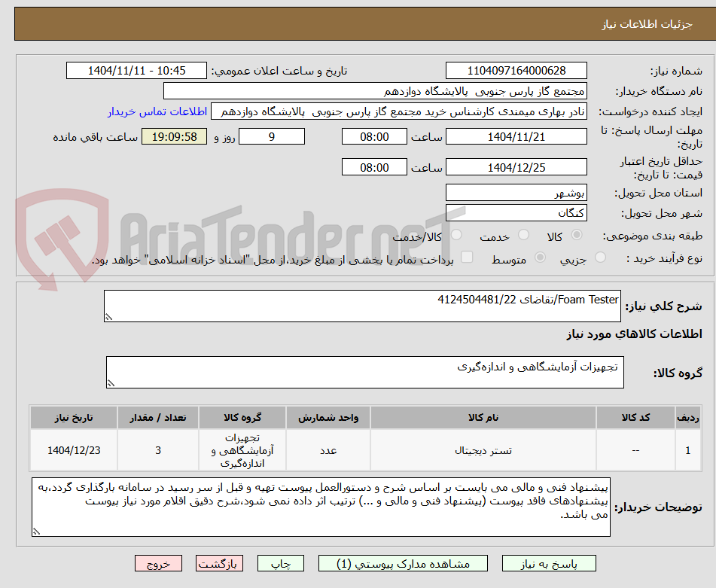Click the Foam Tester description text area
This screenshot has height=588, width=716.
click(362, 306)
